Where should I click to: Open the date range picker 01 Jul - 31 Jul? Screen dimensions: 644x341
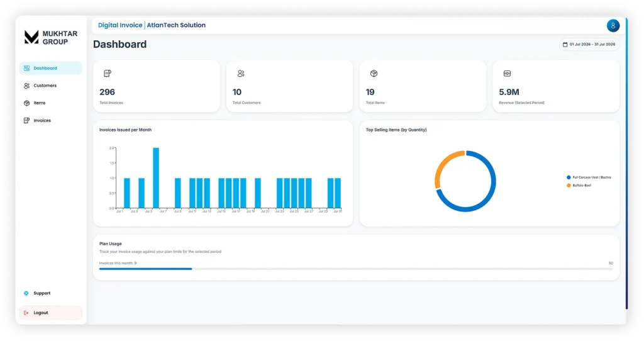(589, 45)
